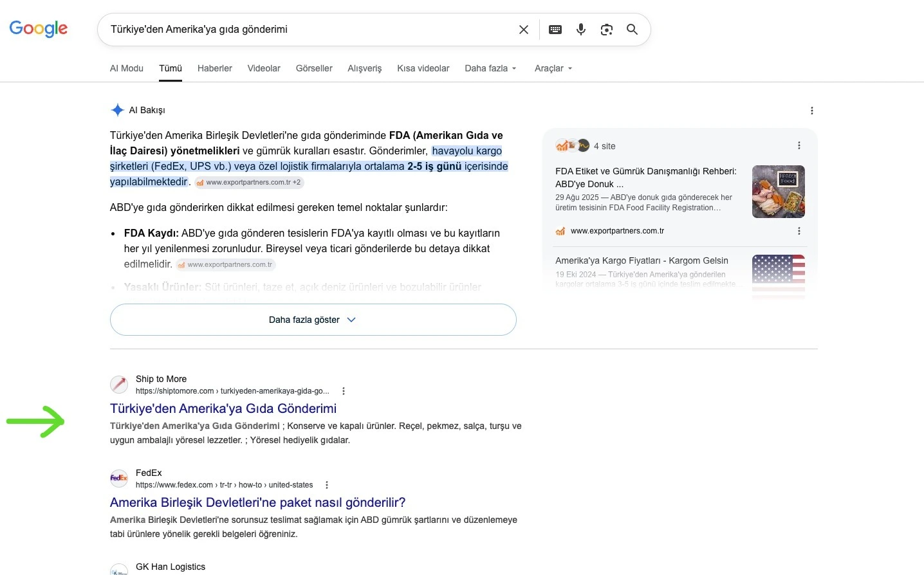Image resolution: width=924 pixels, height=575 pixels.
Task: Open the Videolar tab
Action: tap(264, 68)
